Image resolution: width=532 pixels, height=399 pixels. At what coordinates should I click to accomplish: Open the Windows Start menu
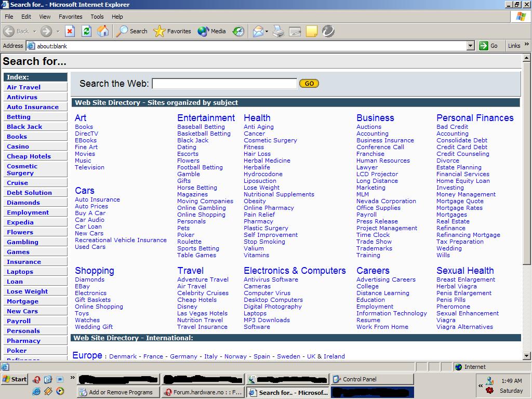[14, 379]
